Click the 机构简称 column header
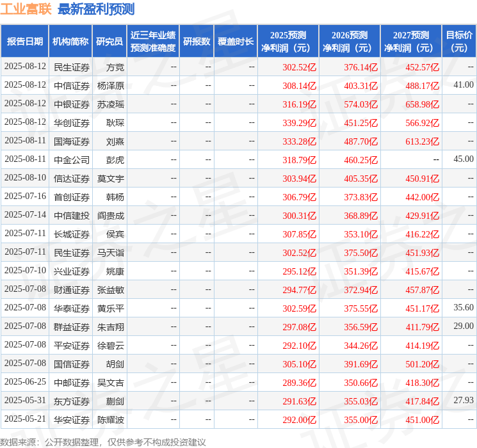The image size is (477, 448). (70, 42)
